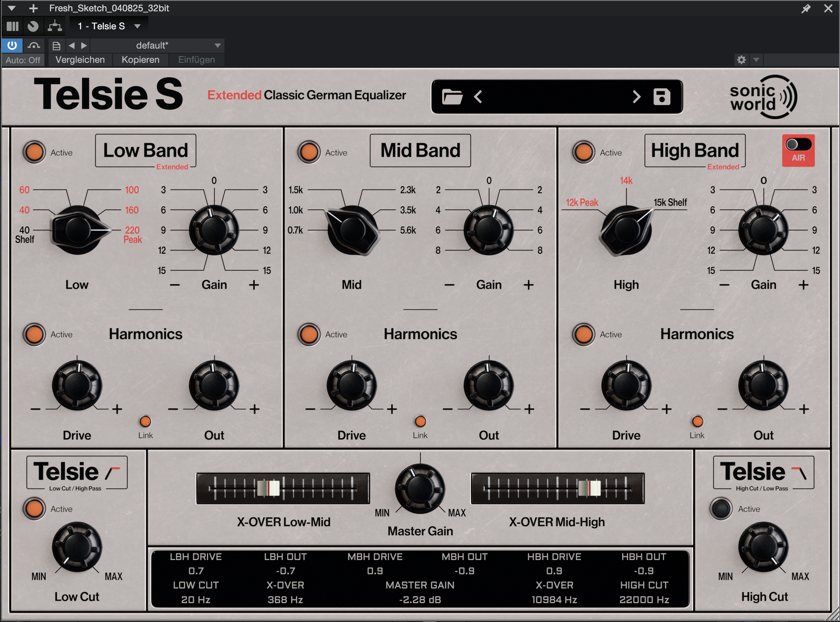840x622 pixels.
Task: Click the Sonic World logo
Action: tap(763, 96)
